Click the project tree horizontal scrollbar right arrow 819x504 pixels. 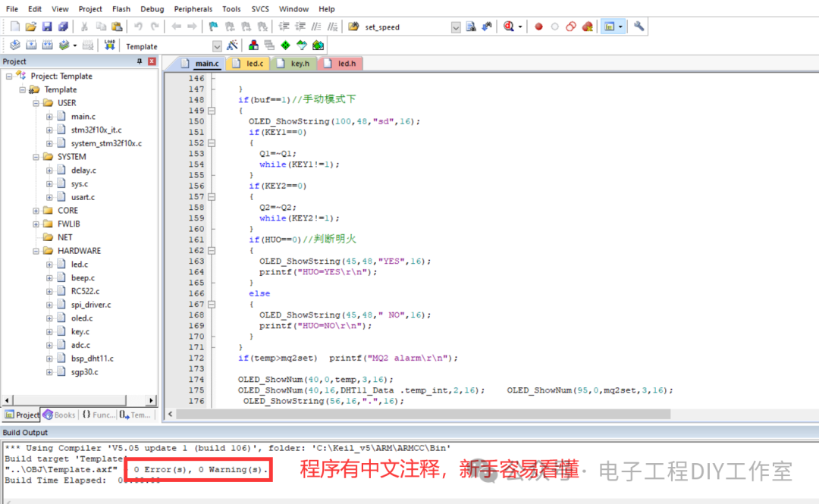point(151,401)
